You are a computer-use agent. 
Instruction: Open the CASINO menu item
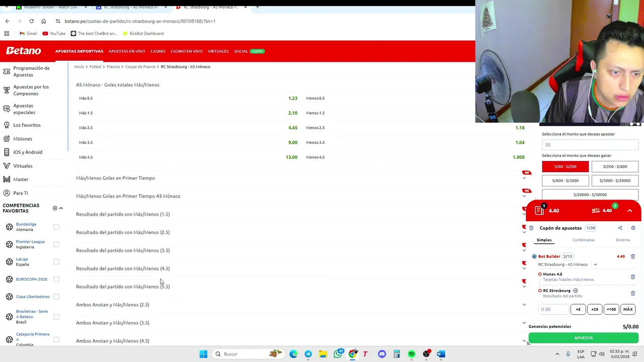[x=157, y=51]
